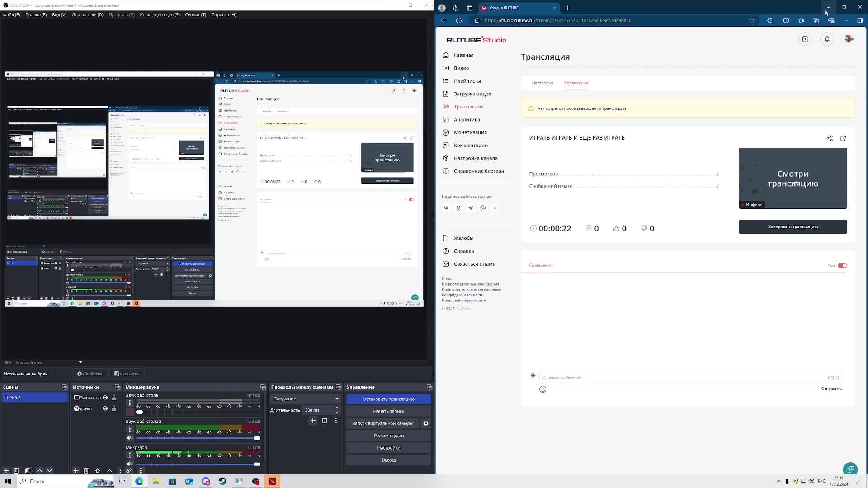Add a new scene in OBS Scenes panel

(x=6, y=470)
